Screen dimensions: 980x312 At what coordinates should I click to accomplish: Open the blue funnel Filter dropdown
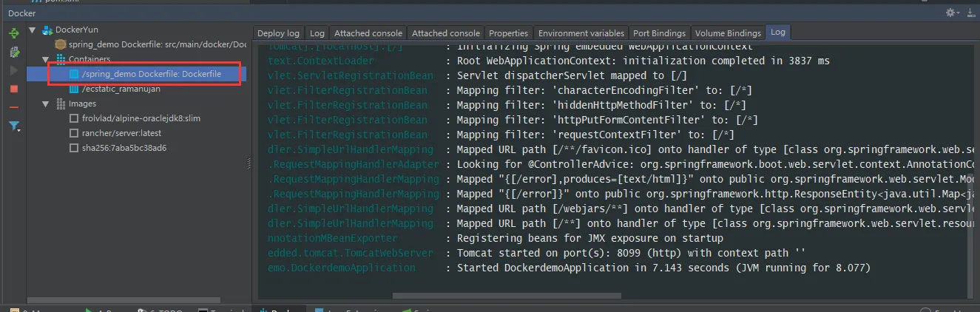click(14, 126)
